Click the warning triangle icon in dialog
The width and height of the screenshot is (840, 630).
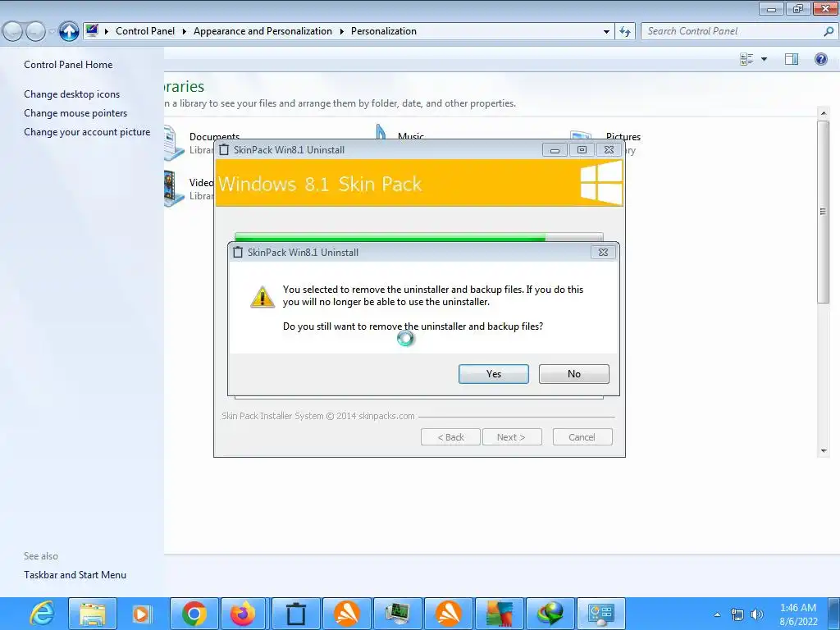262,296
